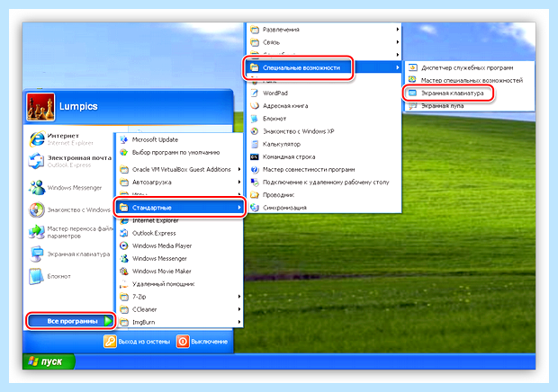The image size is (558, 392).
Task: Expand Oracle VM VirtualBox Guest Additions submenu arrow
Action: tap(239, 170)
